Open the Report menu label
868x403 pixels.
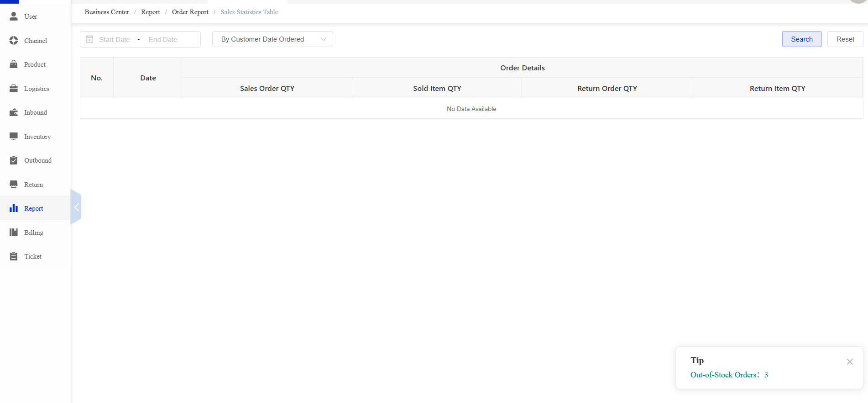[34, 208]
